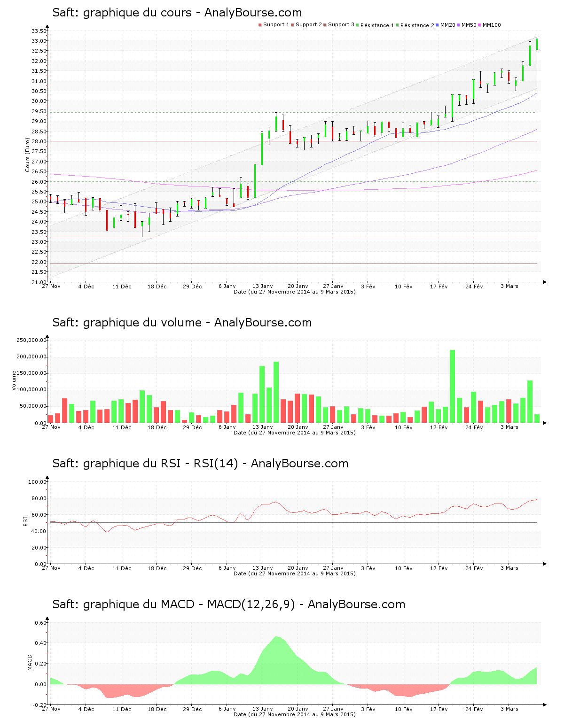Click the 0.60 value on MACD axis
This screenshot has height=728, width=564.
pos(41,623)
